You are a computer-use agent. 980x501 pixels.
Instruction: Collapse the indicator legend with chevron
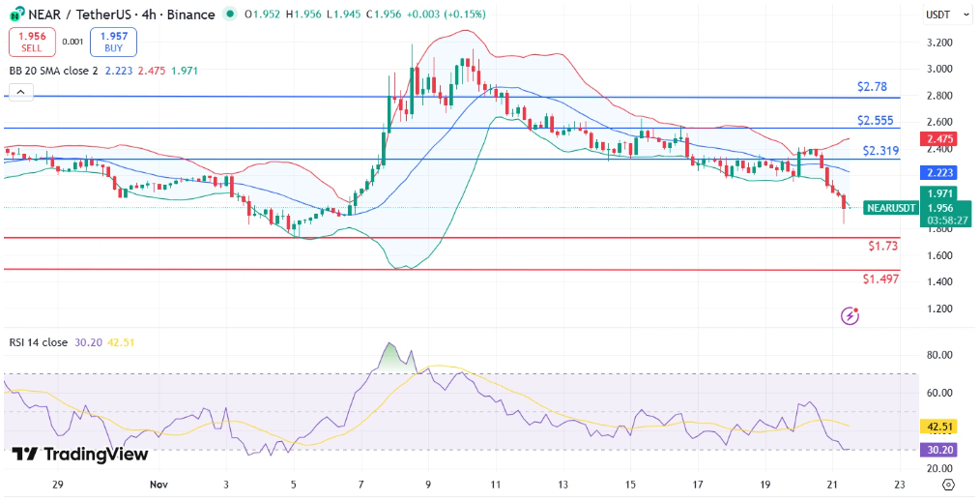[20, 92]
